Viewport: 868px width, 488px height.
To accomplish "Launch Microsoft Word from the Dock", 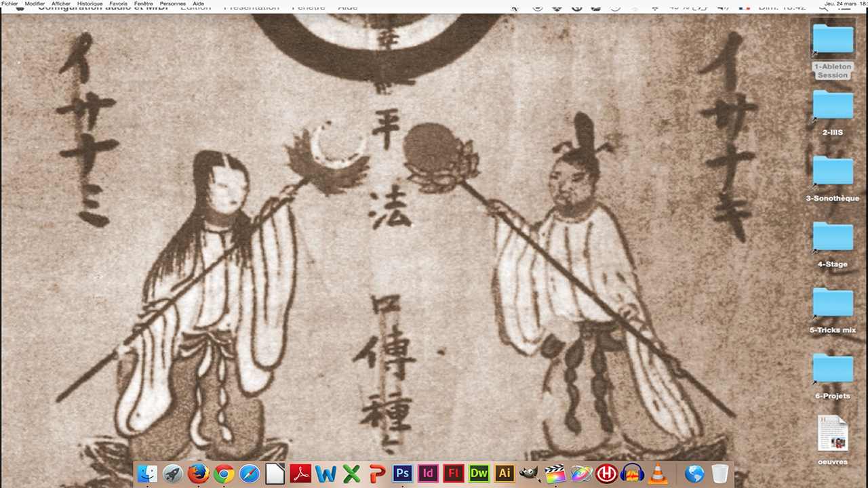I will tap(326, 474).
